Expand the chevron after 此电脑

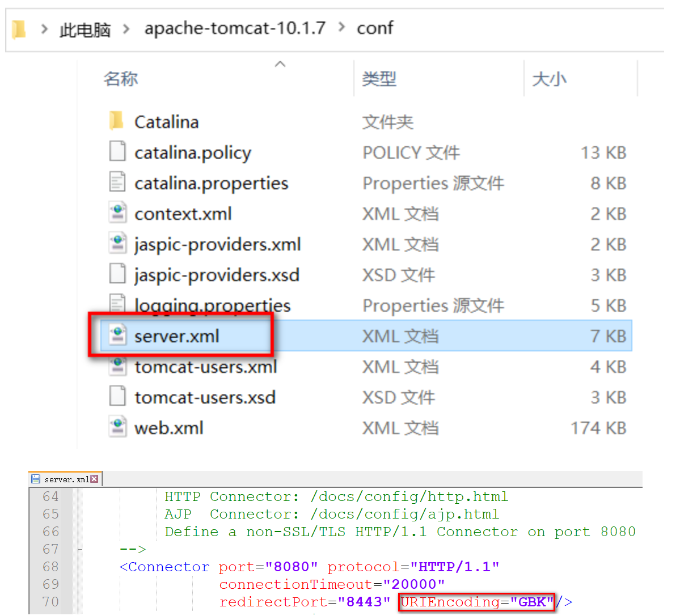click(126, 29)
